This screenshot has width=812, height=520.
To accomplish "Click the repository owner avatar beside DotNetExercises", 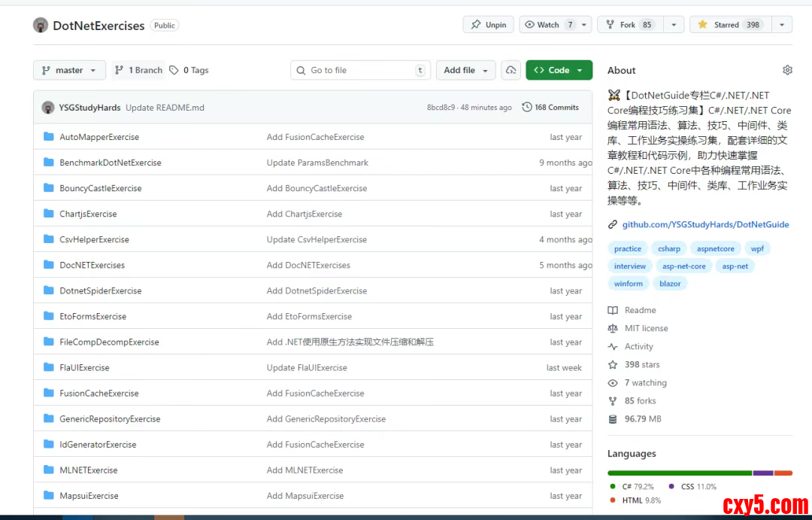I will click(41, 25).
